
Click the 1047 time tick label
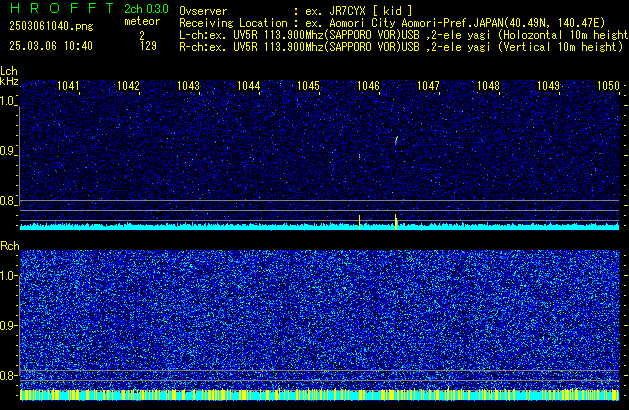pos(428,86)
